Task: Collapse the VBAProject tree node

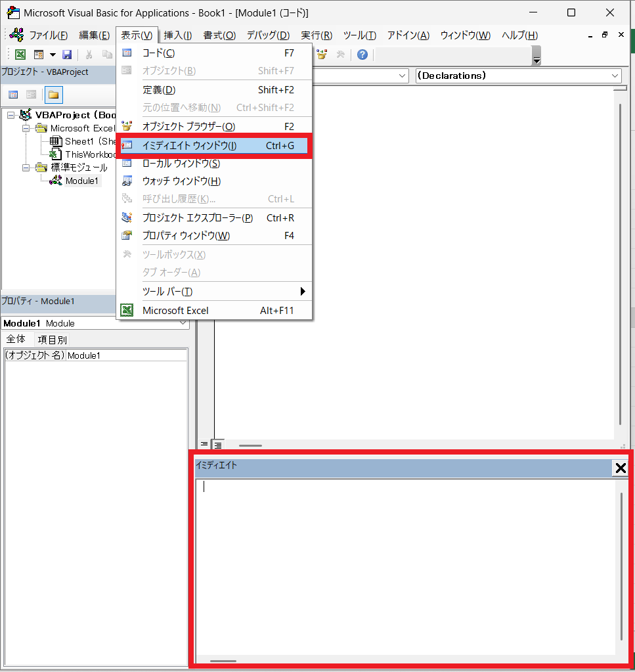Action: 11,115
